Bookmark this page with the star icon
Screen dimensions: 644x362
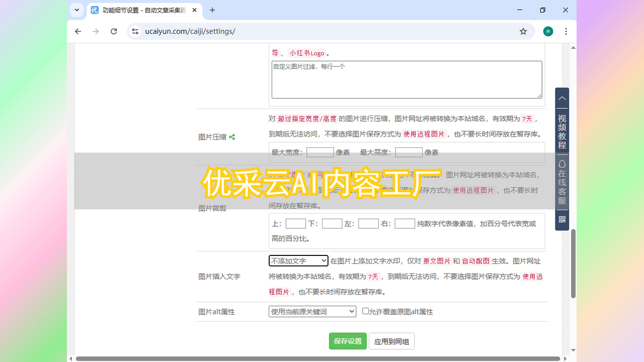(523, 31)
